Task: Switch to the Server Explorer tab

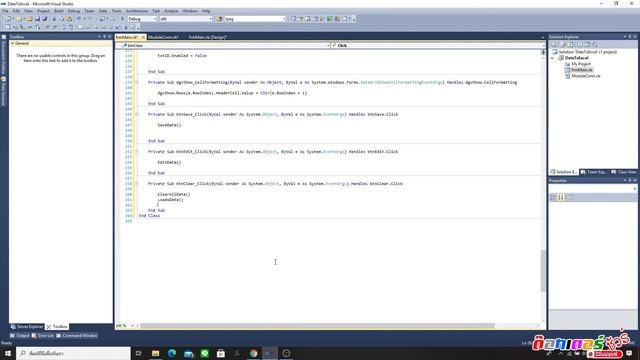Action: 27,327
